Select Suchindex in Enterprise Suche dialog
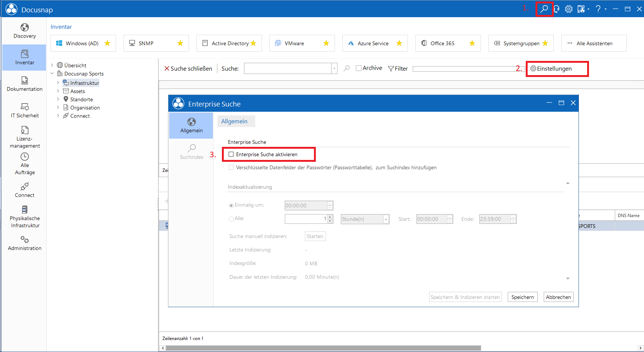This screenshot has width=644, height=352. (x=192, y=151)
